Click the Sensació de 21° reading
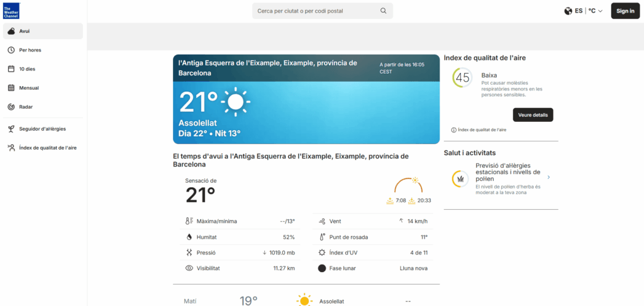The height and width of the screenshot is (306, 644). click(x=201, y=191)
